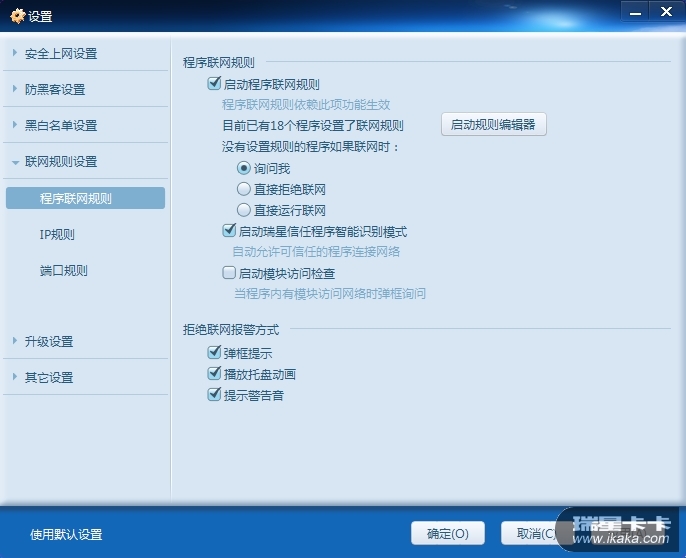Click 程序联网规则依赖此项功能生效 hint text

pyautogui.click(x=306, y=105)
